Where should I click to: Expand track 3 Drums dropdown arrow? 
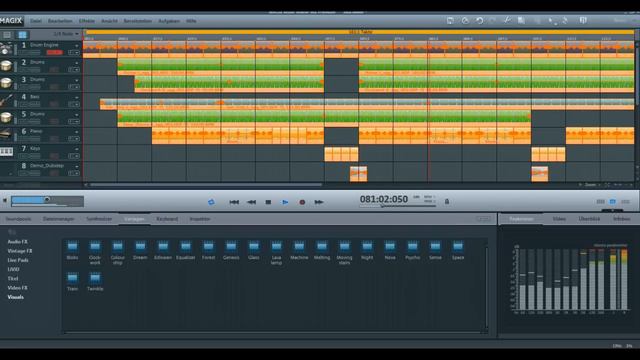point(76,80)
